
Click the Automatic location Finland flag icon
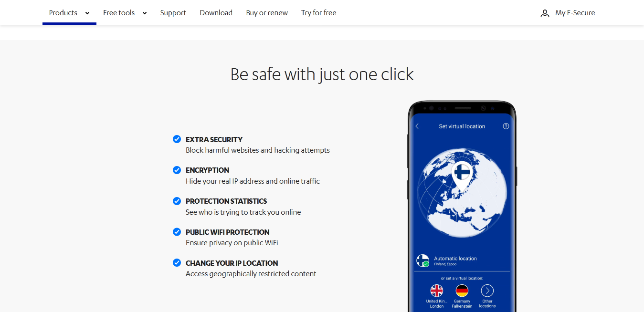(x=422, y=260)
